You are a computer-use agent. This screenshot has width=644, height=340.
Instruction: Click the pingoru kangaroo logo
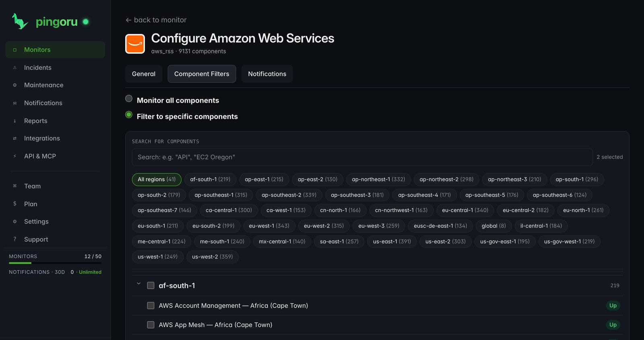coord(20,21)
